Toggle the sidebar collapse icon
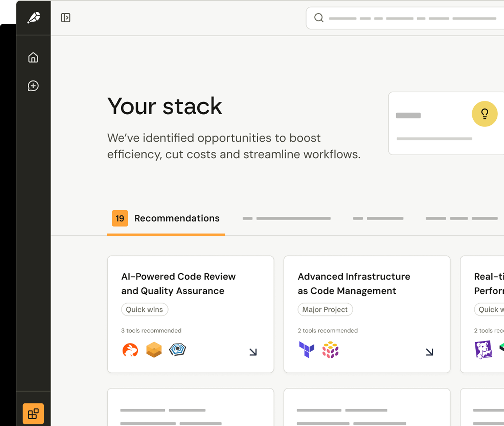The height and width of the screenshot is (426, 504). click(x=65, y=17)
